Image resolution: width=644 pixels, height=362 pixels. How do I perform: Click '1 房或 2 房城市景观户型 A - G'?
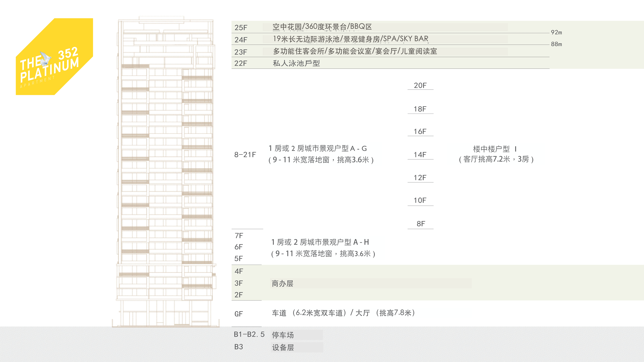coord(318,148)
